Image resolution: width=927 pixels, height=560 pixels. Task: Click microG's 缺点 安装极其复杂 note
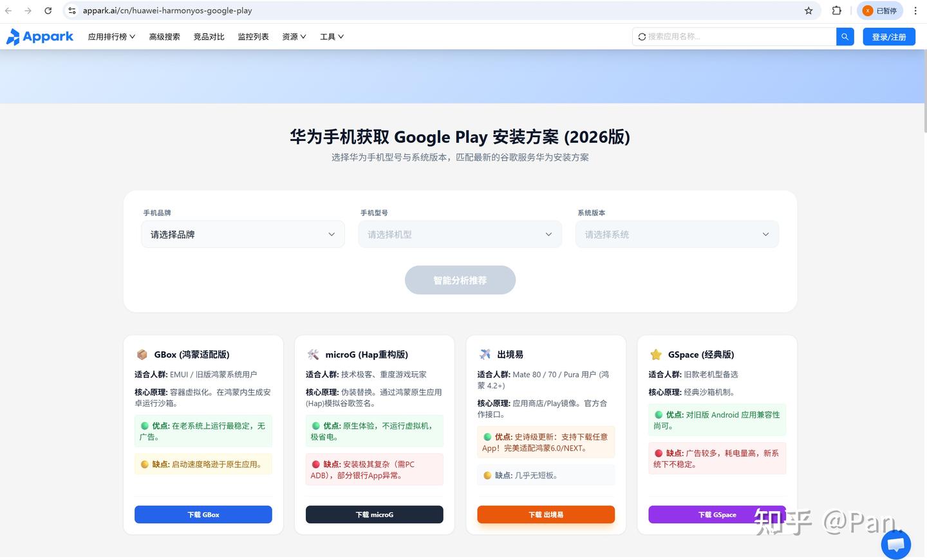(374, 469)
